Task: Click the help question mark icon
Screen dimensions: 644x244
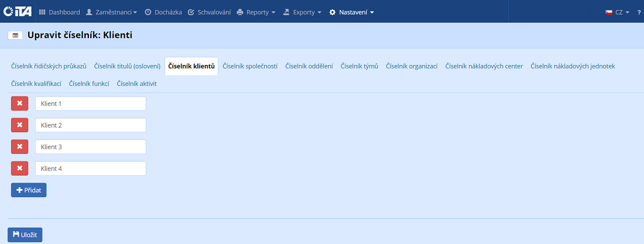Action: [x=639, y=12]
